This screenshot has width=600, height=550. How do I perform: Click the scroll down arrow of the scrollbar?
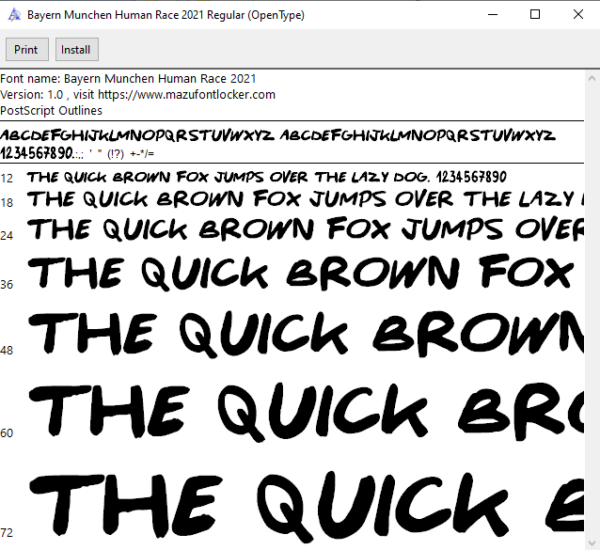click(x=592, y=543)
